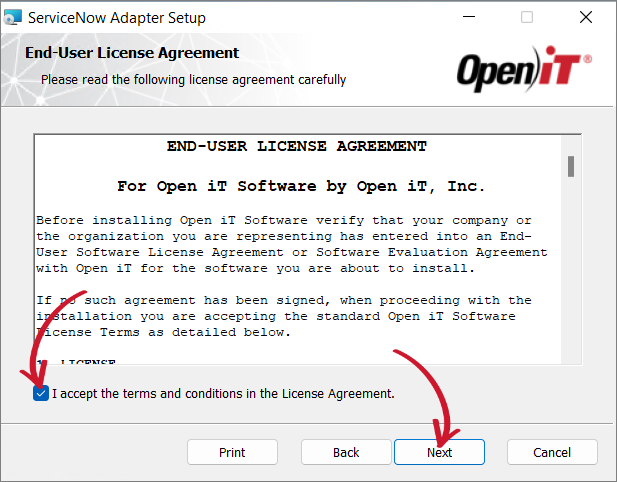This screenshot has width=617, height=482.
Task: Print the license agreement
Action: pos(232,452)
